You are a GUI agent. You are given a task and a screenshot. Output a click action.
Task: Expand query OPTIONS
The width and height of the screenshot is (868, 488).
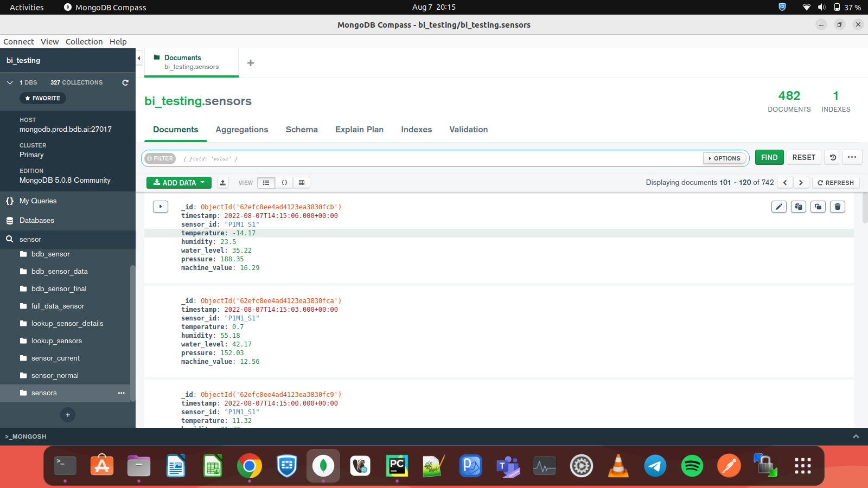[x=725, y=158]
